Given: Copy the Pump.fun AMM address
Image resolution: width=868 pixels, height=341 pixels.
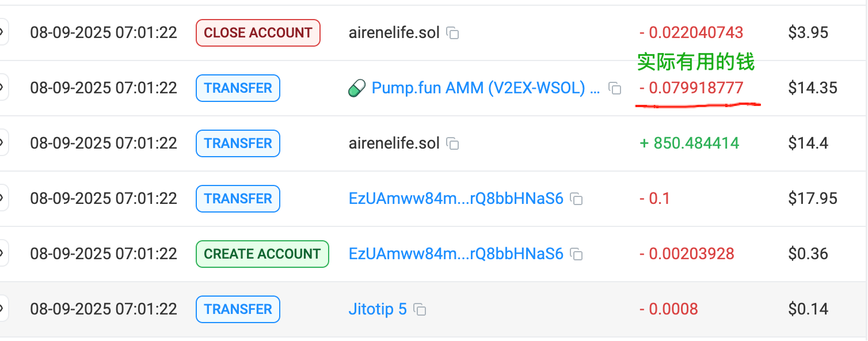Looking at the screenshot, I should pyautogui.click(x=615, y=89).
